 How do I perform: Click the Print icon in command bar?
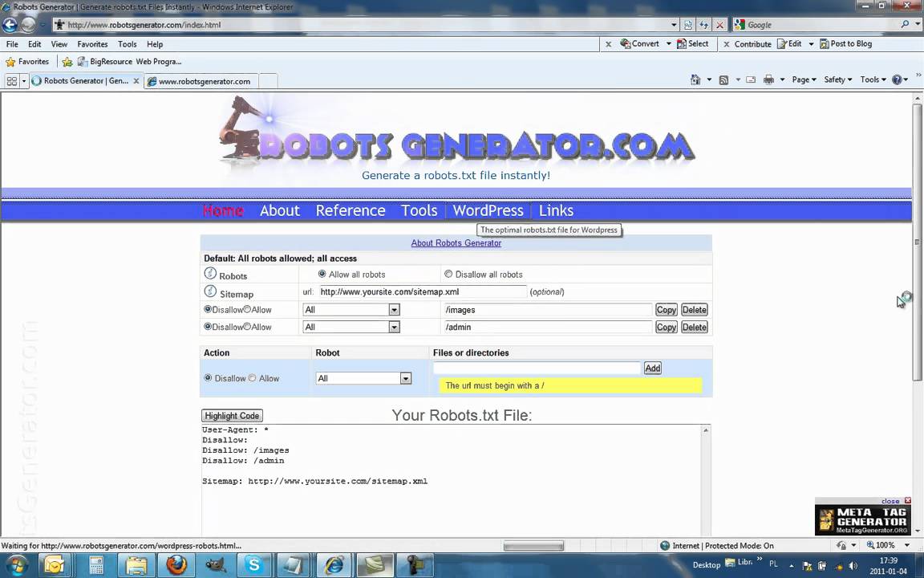(x=768, y=79)
